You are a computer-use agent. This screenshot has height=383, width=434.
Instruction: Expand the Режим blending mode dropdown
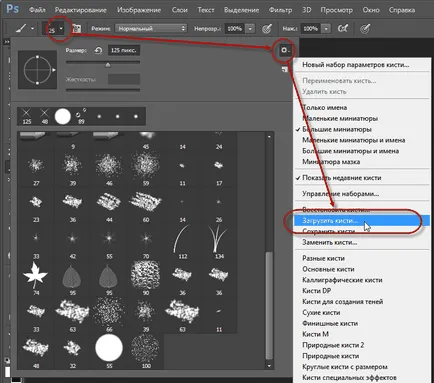pyautogui.click(x=151, y=29)
